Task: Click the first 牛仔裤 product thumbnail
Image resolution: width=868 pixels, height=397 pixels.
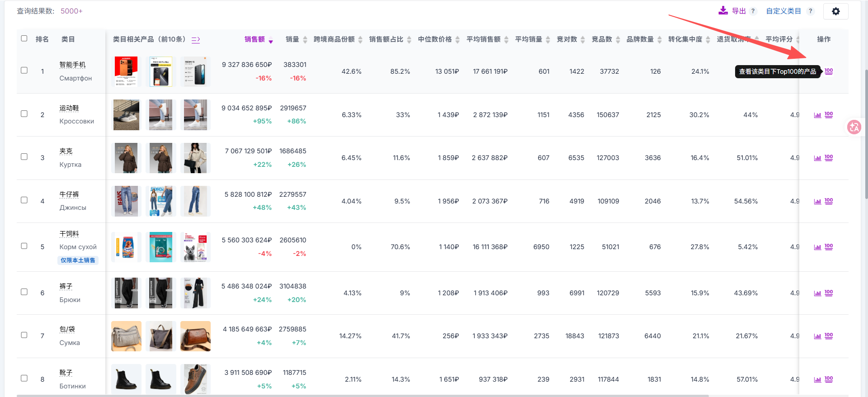Action: [x=126, y=201]
